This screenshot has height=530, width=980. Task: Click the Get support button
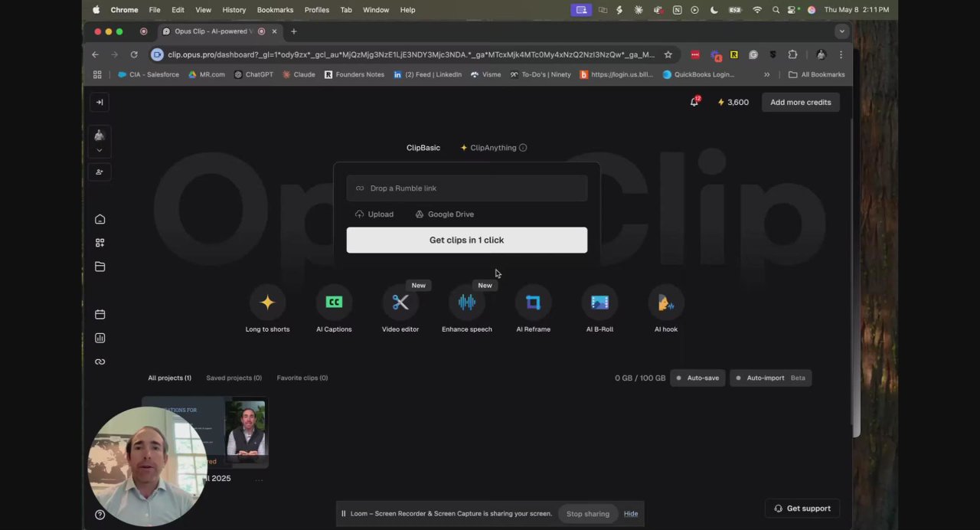(x=802, y=509)
